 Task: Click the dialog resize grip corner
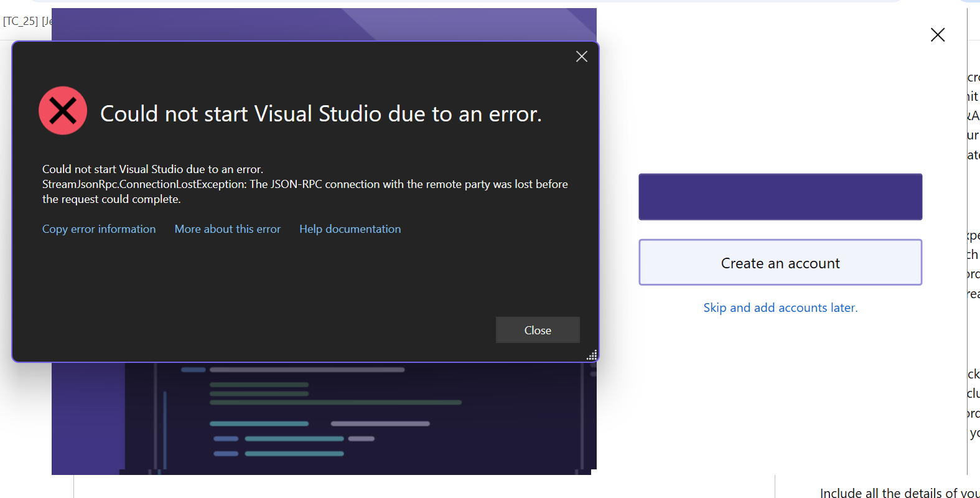pos(592,355)
